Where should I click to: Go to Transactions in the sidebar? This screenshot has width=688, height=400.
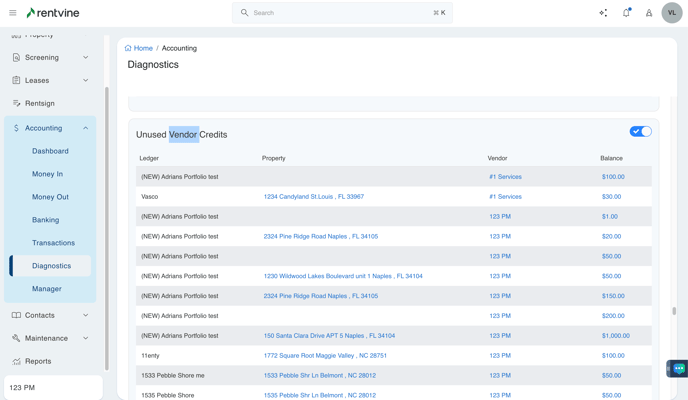[x=53, y=243]
